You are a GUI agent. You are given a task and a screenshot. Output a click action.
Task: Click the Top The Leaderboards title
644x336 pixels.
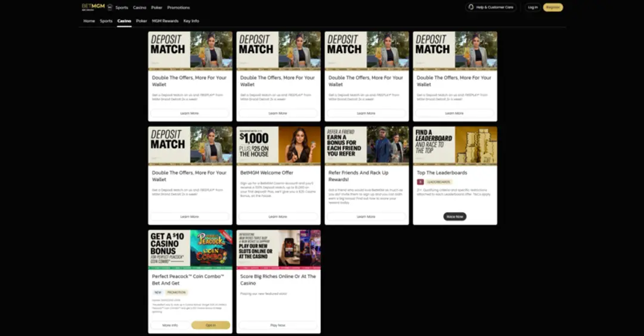coord(442,173)
